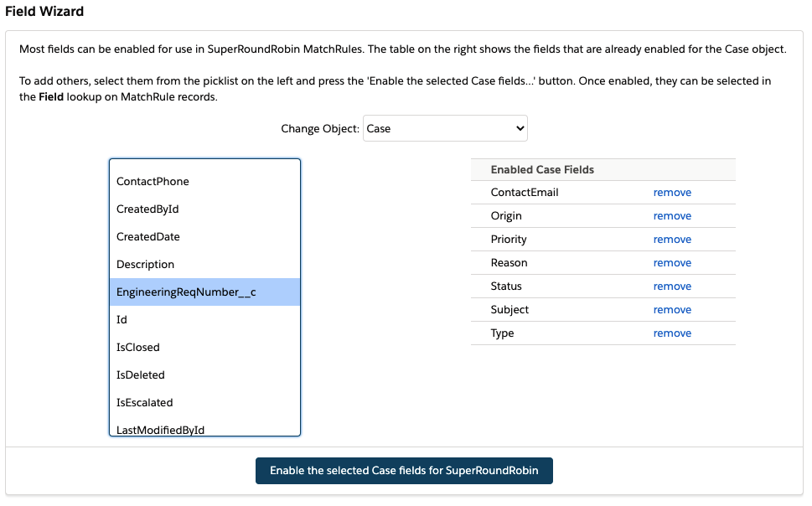Click the Change Object label
The width and height of the screenshot is (812, 506).
[x=320, y=128]
